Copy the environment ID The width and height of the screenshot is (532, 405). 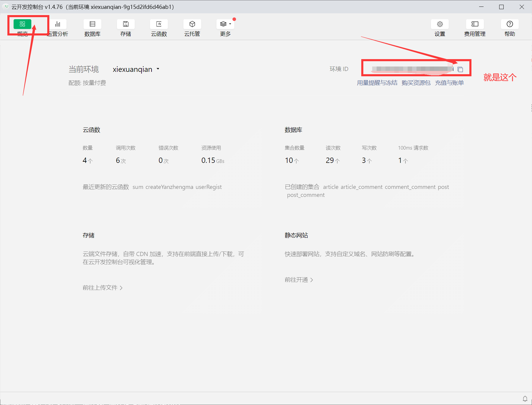point(460,69)
